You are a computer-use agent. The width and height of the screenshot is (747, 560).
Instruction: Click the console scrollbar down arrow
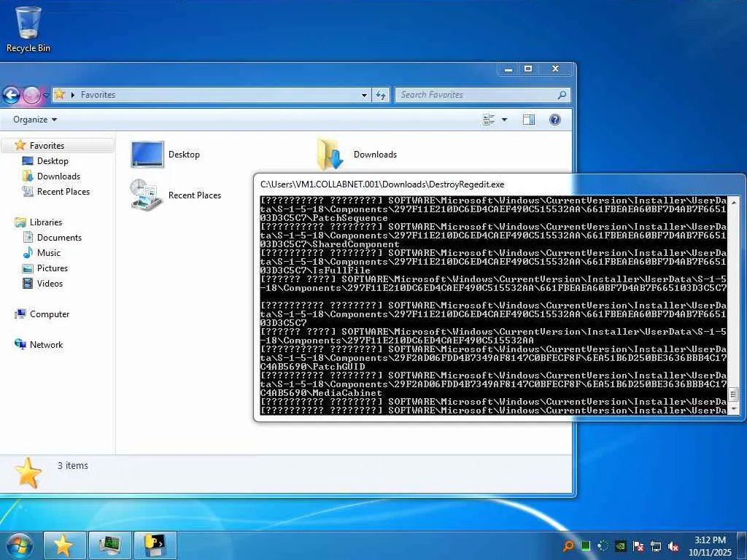pyautogui.click(x=734, y=409)
